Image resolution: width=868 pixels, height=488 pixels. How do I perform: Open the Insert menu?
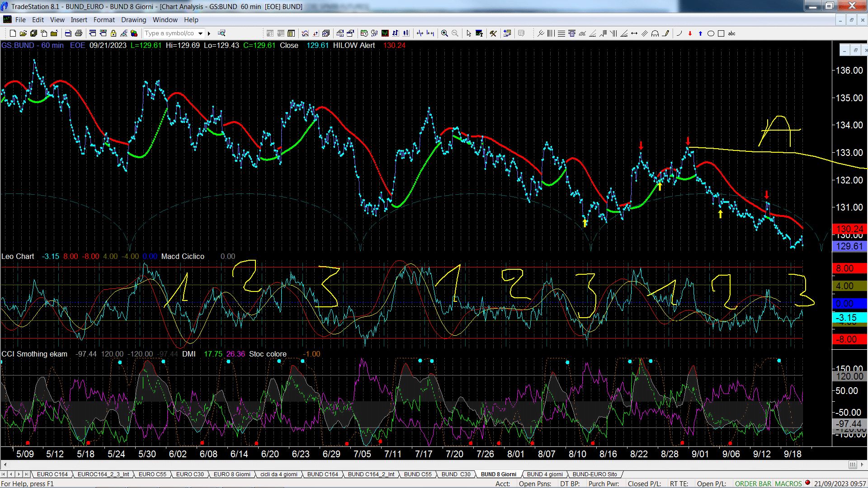click(79, 20)
